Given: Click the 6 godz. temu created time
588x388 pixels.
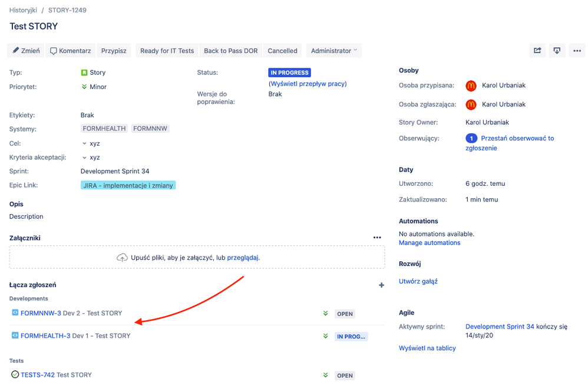Looking at the screenshot, I should (485, 183).
